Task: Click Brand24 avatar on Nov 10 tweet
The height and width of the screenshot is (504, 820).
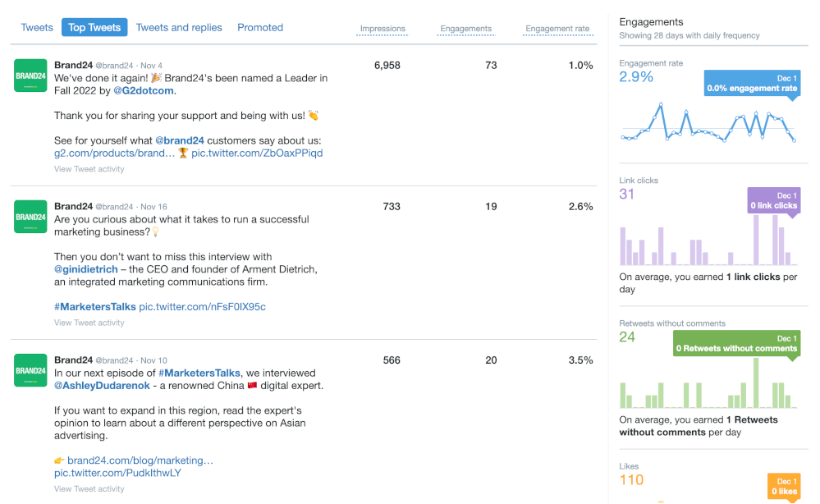Action: [30, 370]
